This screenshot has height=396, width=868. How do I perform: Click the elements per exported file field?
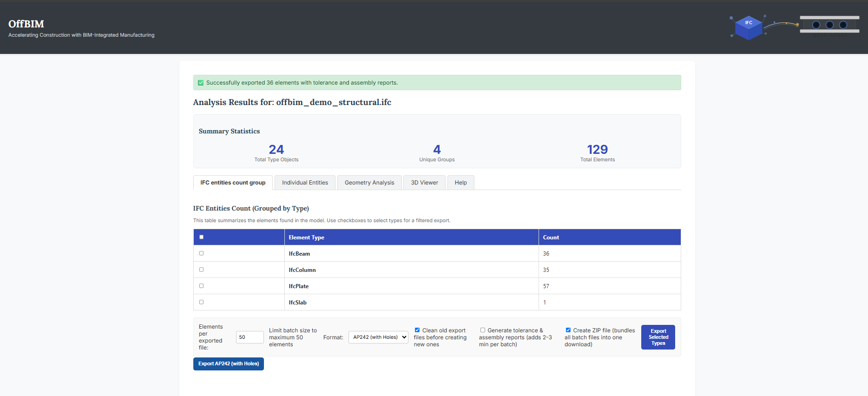click(250, 337)
